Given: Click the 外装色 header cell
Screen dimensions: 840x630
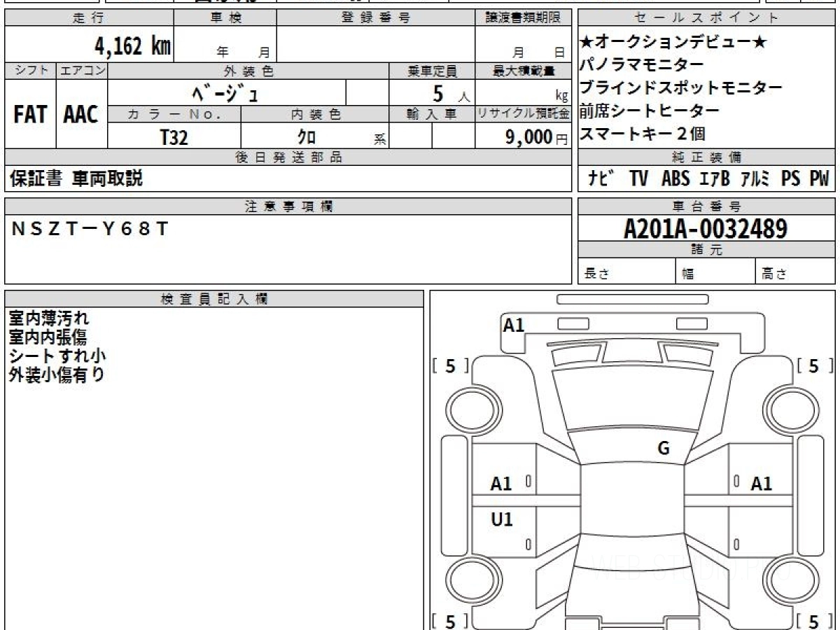Looking at the screenshot, I should (x=248, y=71).
